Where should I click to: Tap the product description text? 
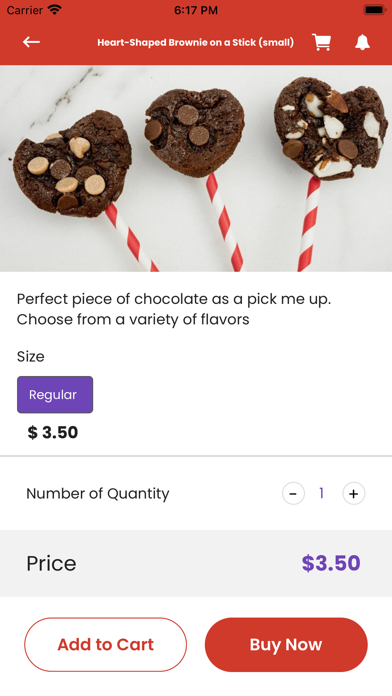click(174, 309)
